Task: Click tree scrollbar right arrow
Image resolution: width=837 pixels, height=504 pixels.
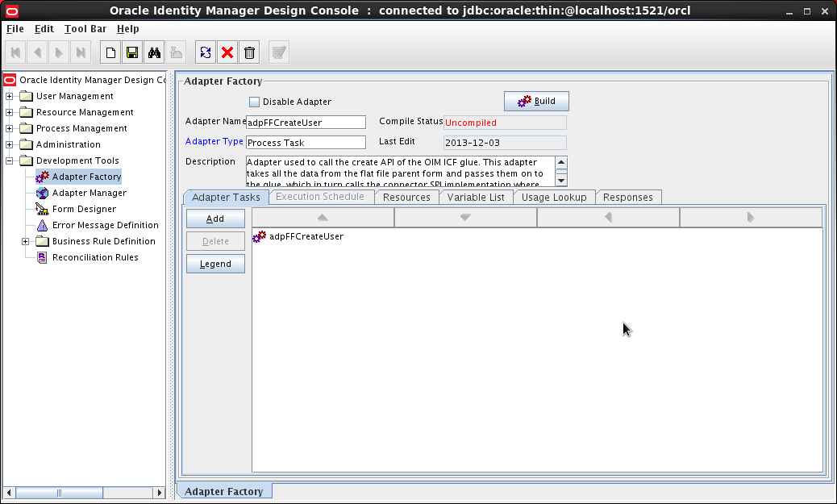Action: (x=159, y=493)
